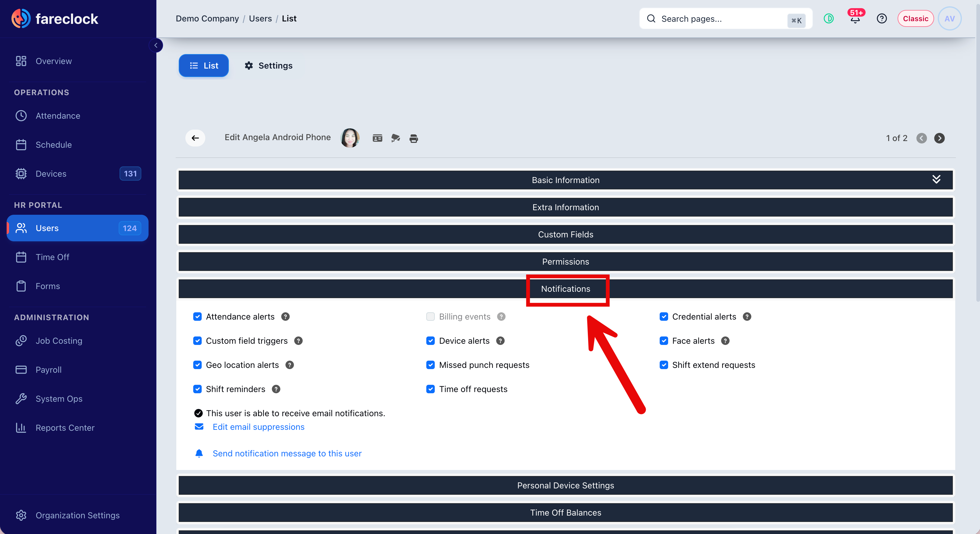Collapse the sidebar with chevron button

155,45
